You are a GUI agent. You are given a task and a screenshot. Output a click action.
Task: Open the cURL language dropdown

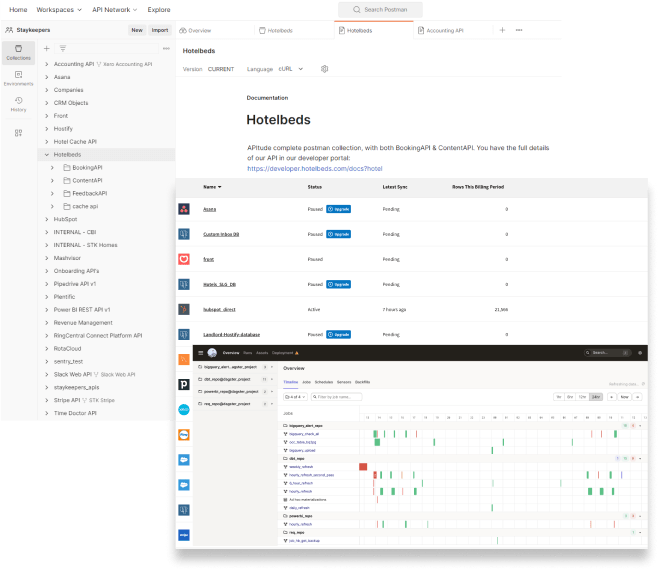pos(291,69)
